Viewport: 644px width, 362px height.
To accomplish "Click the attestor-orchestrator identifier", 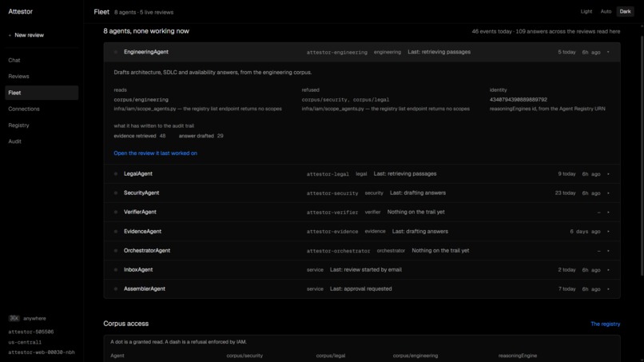I will pyautogui.click(x=338, y=251).
